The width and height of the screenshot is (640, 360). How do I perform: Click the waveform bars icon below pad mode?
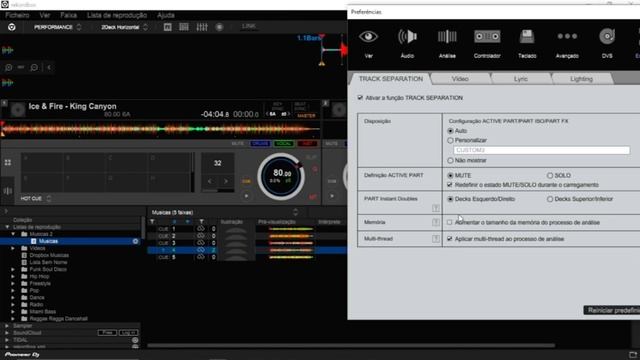(8, 191)
